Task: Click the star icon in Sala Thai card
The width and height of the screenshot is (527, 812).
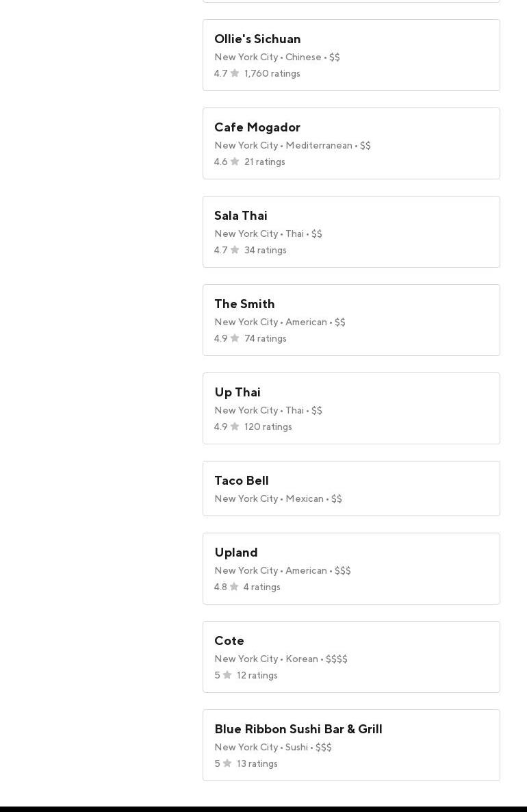Action: click(235, 250)
